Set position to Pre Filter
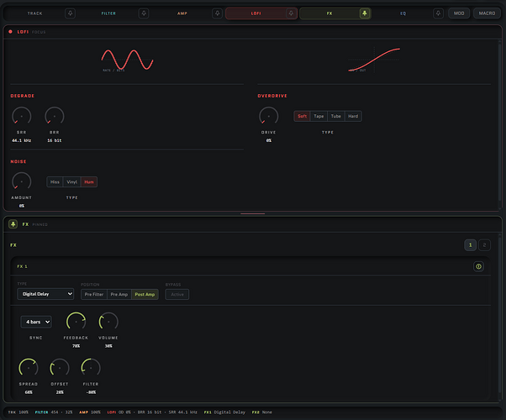Image resolution: width=506 pixels, height=420 pixels. (94, 294)
